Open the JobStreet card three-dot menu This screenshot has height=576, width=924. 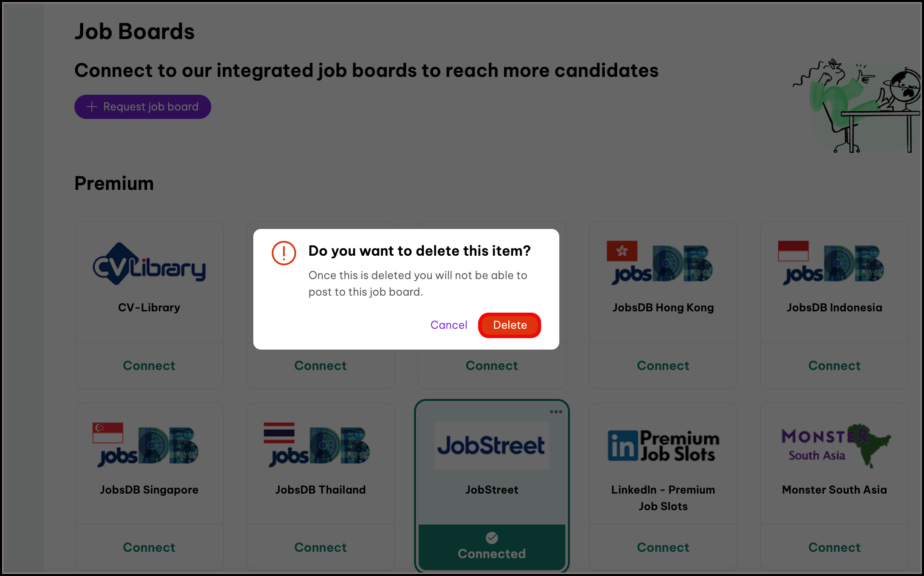click(x=556, y=412)
